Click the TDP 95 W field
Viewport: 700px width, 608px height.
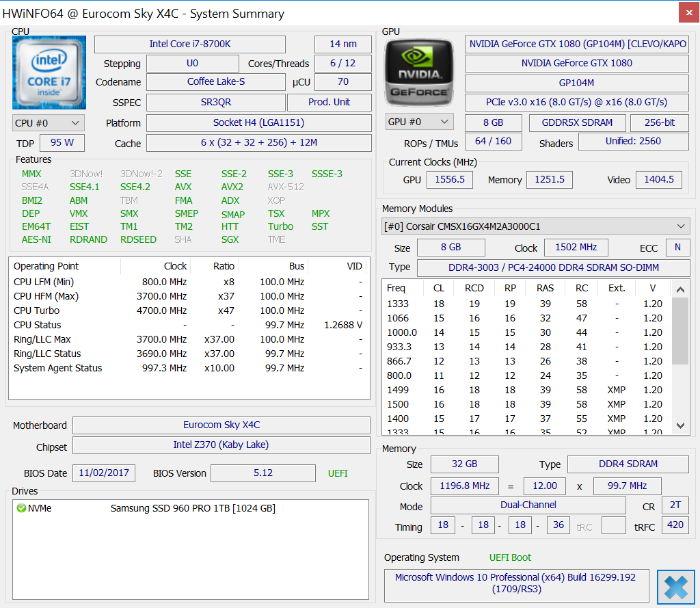click(x=62, y=142)
